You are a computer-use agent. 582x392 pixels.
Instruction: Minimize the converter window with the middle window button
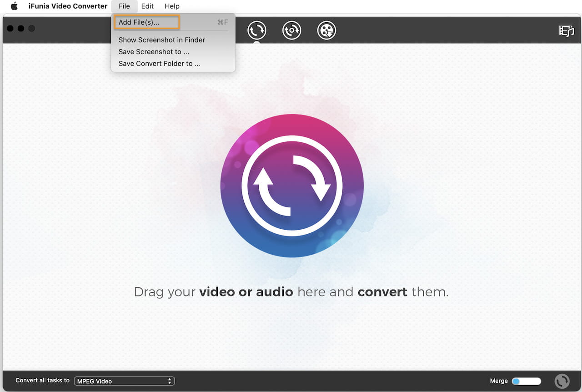pos(21,29)
